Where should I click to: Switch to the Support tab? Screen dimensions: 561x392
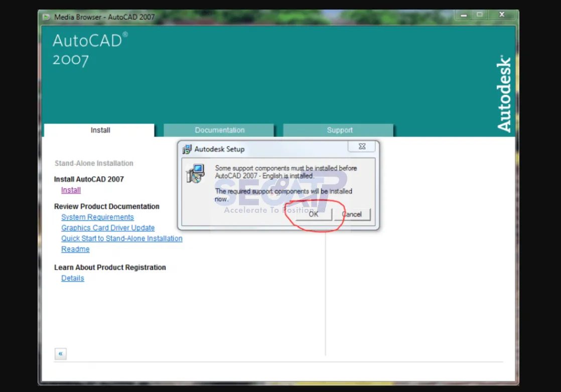coord(339,130)
